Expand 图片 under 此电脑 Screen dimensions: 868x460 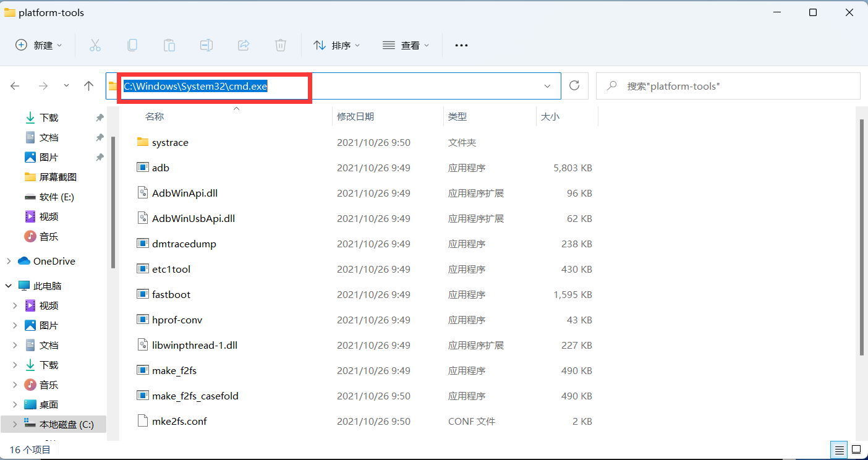[x=15, y=325]
